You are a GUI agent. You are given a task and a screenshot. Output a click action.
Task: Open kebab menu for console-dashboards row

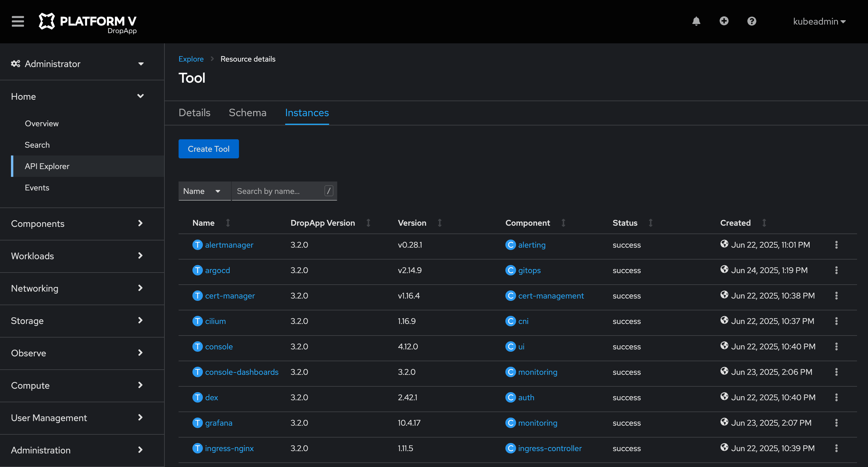(x=836, y=372)
